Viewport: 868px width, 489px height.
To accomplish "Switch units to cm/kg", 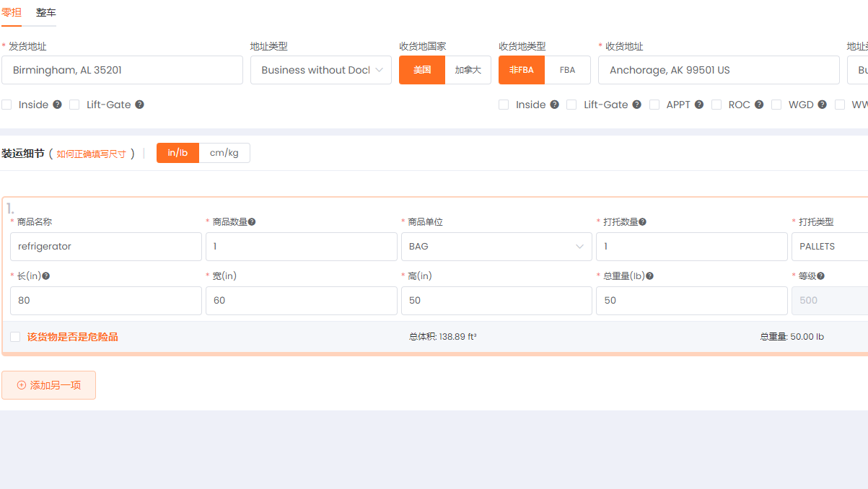I will pyautogui.click(x=224, y=153).
